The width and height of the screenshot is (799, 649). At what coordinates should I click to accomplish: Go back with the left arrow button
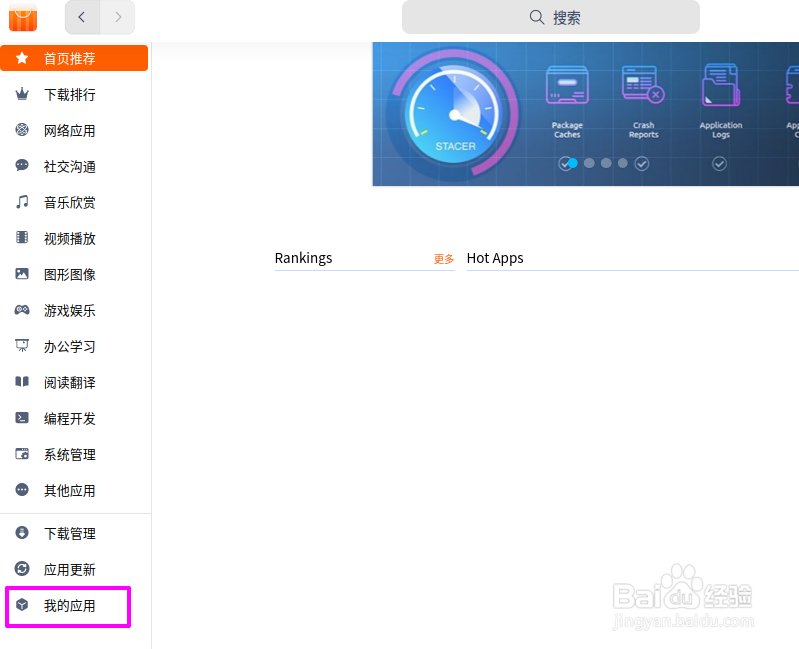coord(82,17)
